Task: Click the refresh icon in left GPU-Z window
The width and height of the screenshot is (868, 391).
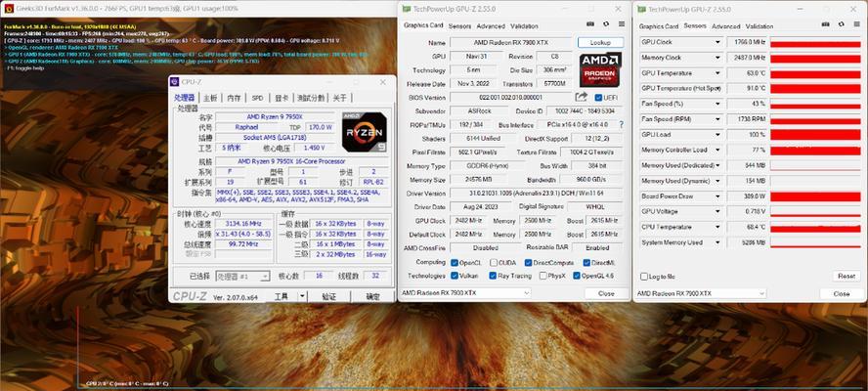Action: tap(606, 24)
